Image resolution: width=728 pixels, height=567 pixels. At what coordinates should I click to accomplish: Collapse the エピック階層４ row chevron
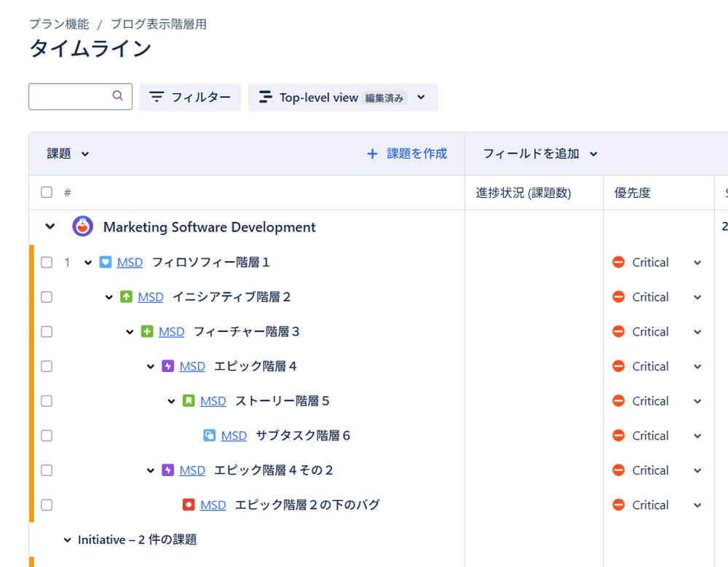[151, 366]
